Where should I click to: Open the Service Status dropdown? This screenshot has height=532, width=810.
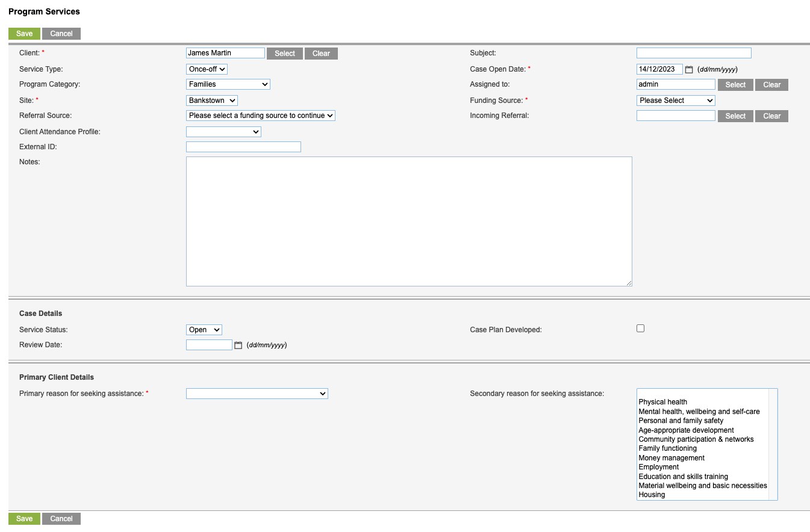click(x=204, y=329)
